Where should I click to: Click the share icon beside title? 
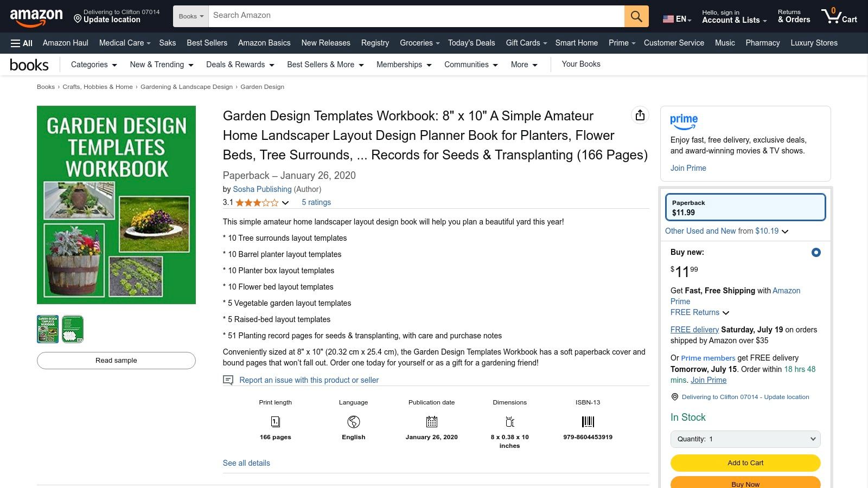pos(640,115)
